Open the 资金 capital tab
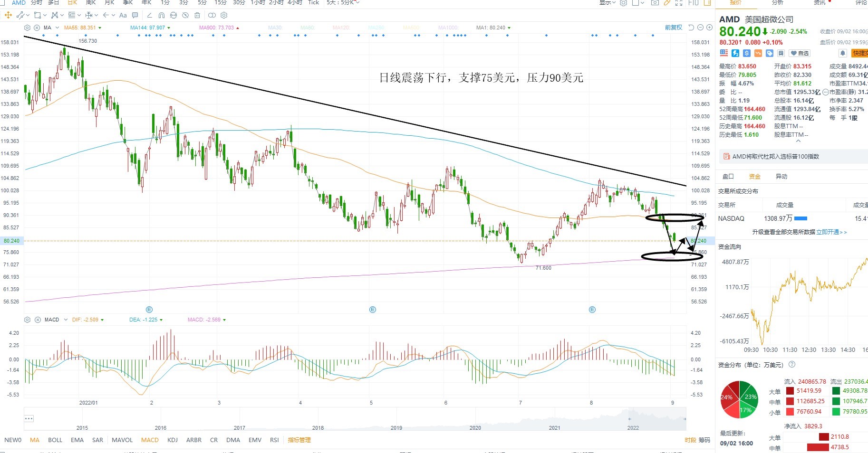868x453 pixels. point(755,177)
